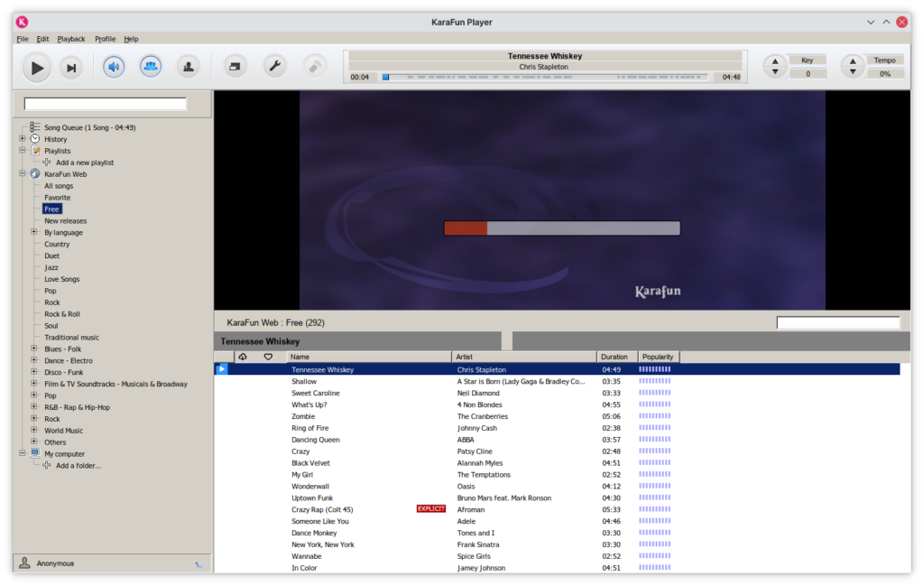Screen dimensions: 924x586
Task: Expand Film & TV Soundtracks node
Action: (34, 383)
